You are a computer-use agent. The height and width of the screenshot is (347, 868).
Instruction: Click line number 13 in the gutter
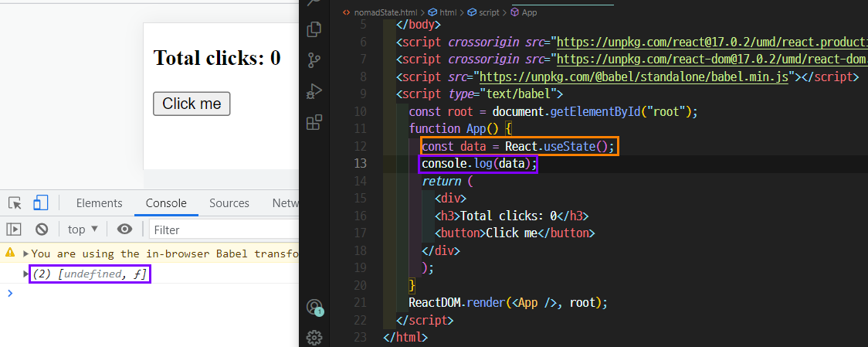tap(360, 164)
